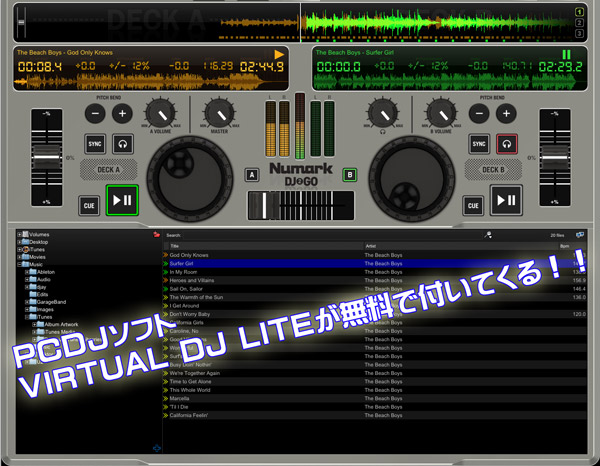Click the search options icon
The width and height of the screenshot is (600, 466).
pos(488,235)
